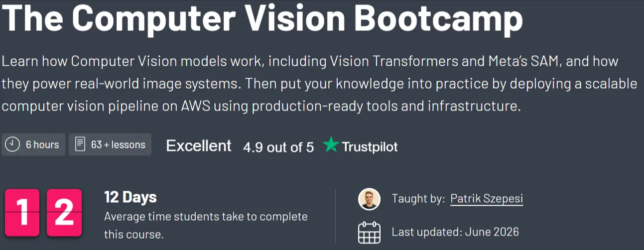The height and width of the screenshot is (250, 644).
Task: Select the 6 hours duration badge
Action: coord(33,145)
